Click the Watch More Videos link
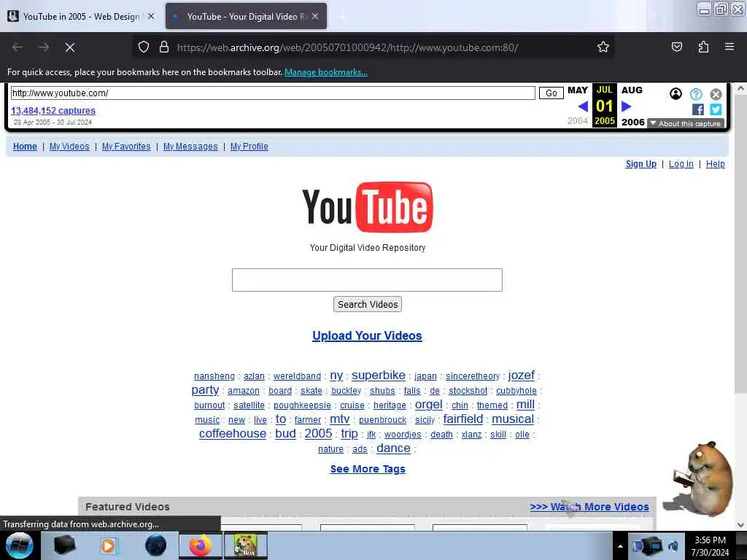747x560 pixels. 589,507
